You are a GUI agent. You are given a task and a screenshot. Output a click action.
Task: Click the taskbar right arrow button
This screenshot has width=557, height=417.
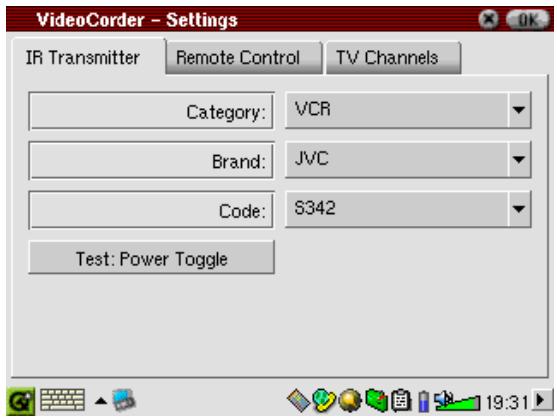tap(542, 400)
